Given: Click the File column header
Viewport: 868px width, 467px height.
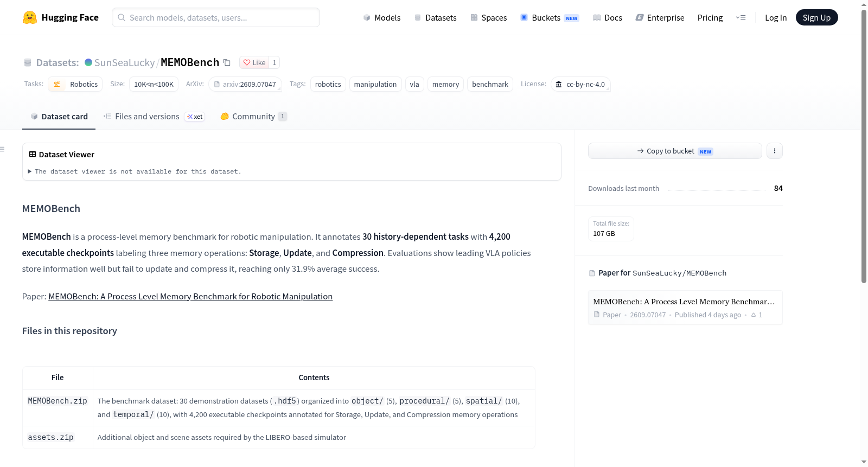Looking at the screenshot, I should point(58,378).
